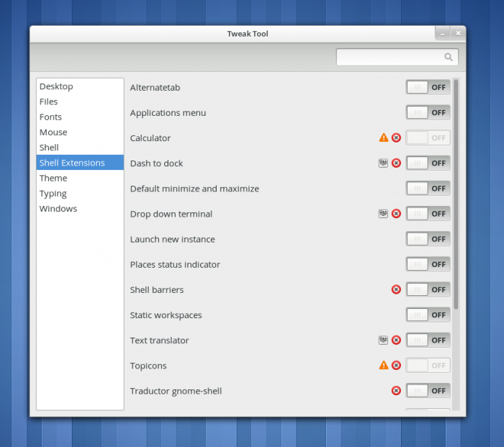504x447 pixels.
Task: Remove Dash to dock with red X
Action: tap(396, 163)
